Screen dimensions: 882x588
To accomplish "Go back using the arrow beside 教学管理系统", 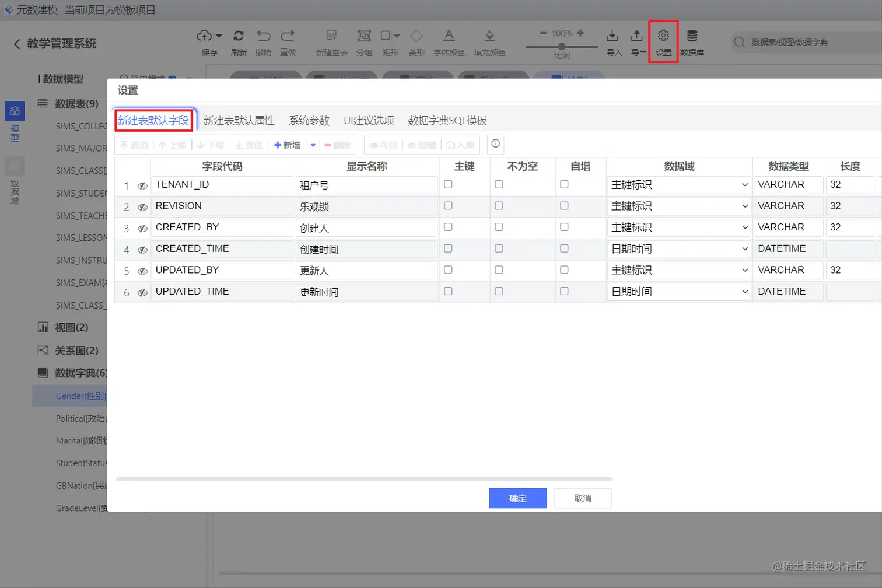I will (x=17, y=44).
